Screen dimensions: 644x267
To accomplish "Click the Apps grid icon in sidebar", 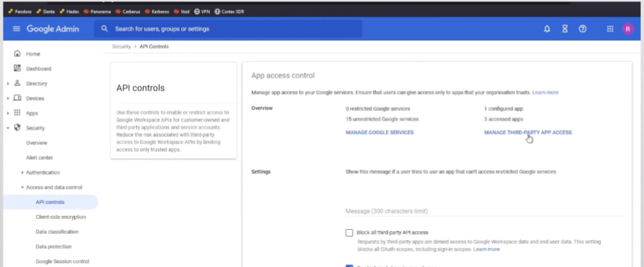I will click(17, 113).
